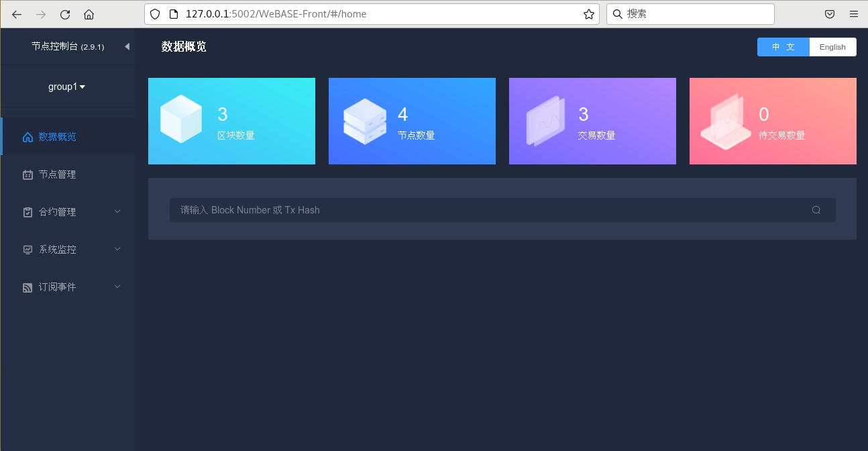Image resolution: width=868 pixels, height=451 pixels.
Task: Click the transaction count chart icon
Action: (x=545, y=121)
